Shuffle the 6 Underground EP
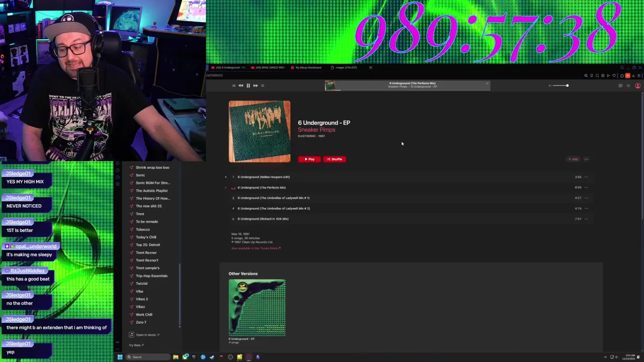The image size is (644, 362). click(334, 159)
